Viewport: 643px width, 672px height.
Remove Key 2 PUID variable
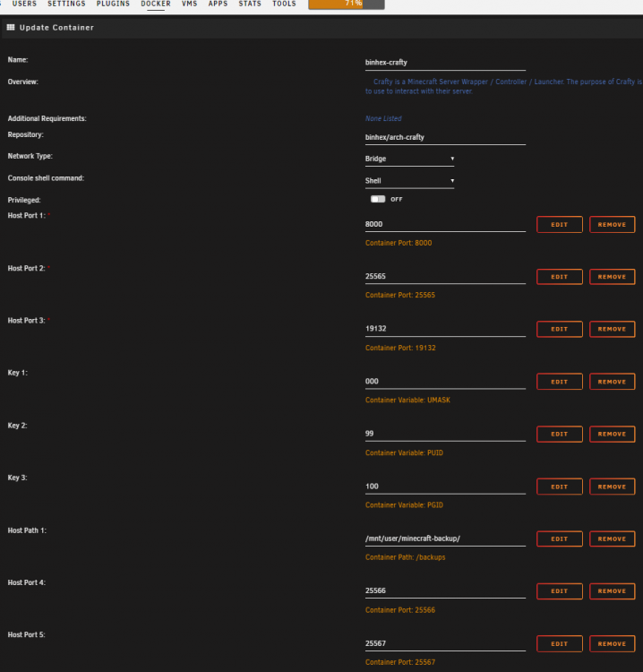(x=613, y=435)
